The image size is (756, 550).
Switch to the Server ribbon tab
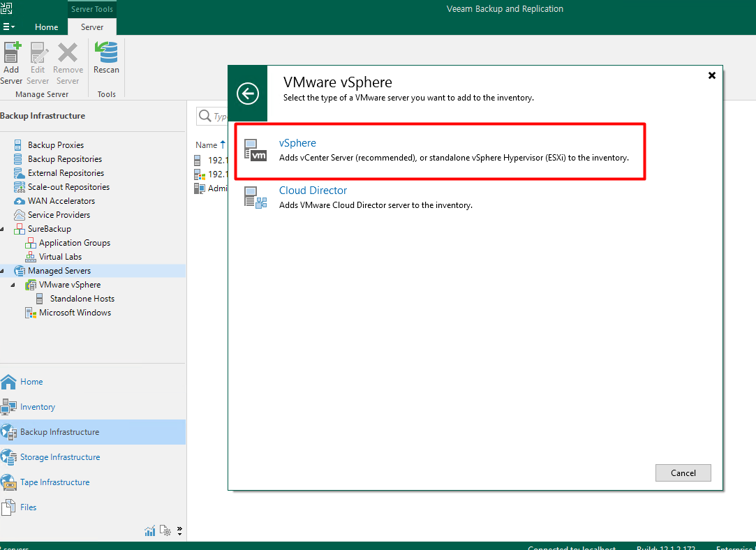coord(92,27)
